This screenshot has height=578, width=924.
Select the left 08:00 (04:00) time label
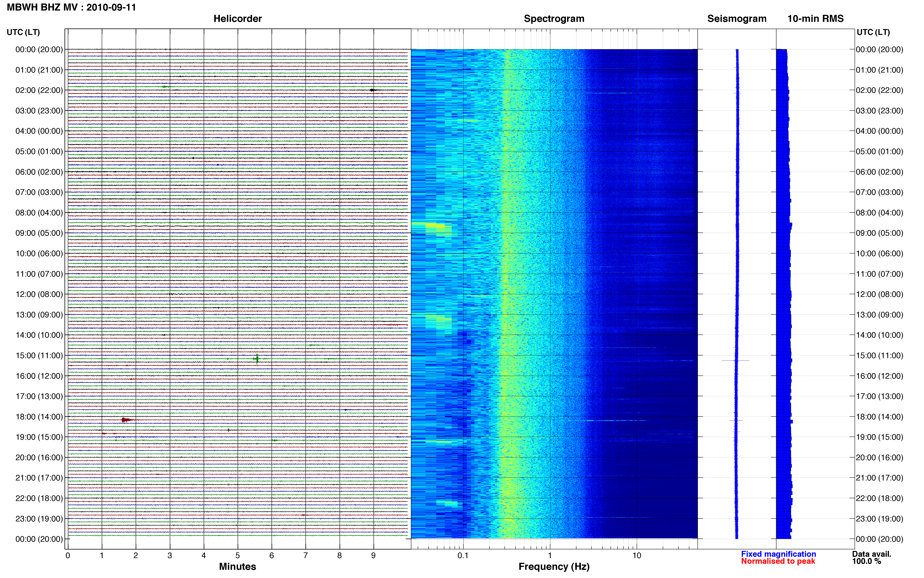pyautogui.click(x=39, y=213)
